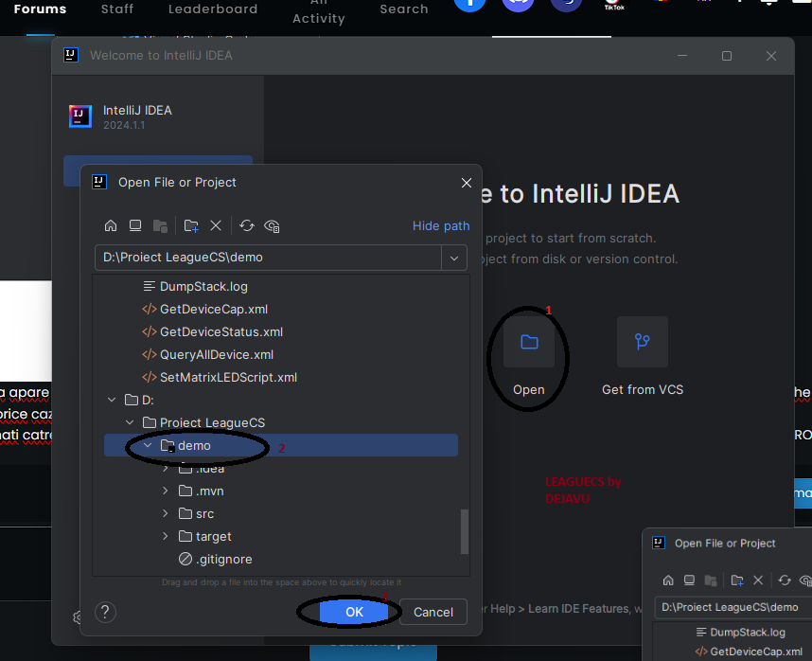Click the Refresh icon in front dialog toolbar

[x=247, y=226]
